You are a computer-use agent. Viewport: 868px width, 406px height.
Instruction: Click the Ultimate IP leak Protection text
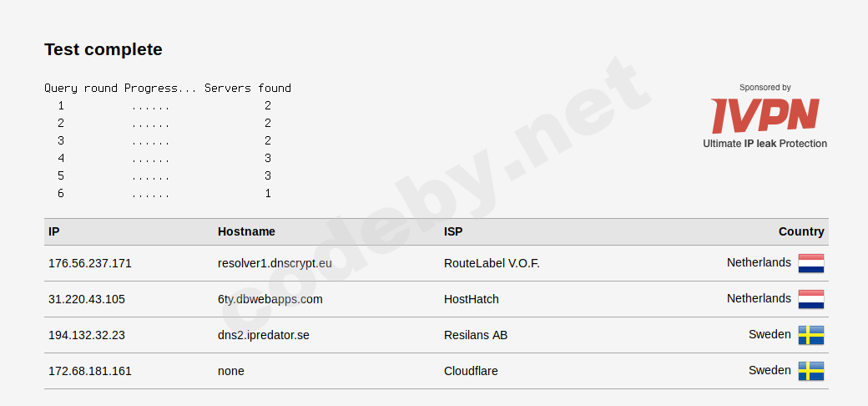[x=765, y=144]
